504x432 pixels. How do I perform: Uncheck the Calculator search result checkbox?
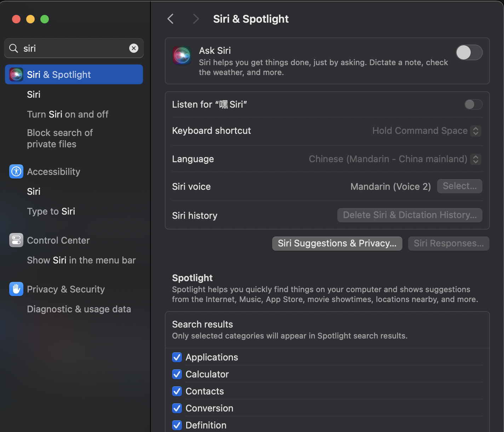pyautogui.click(x=177, y=374)
